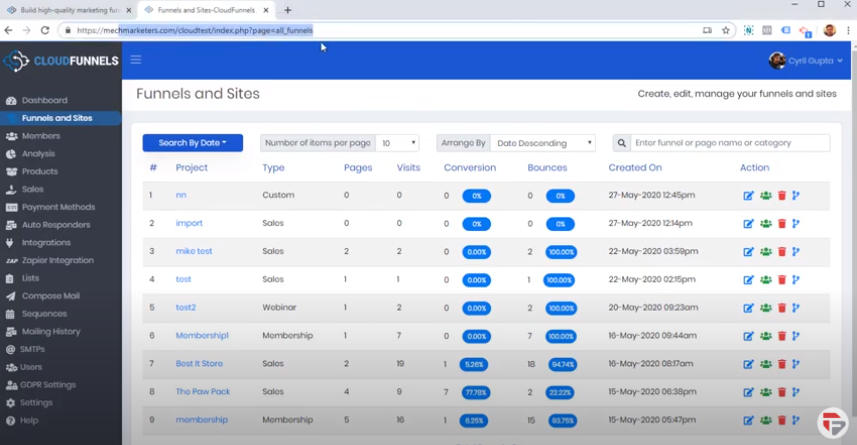Reload the page with browser refresh icon
Screen dimensions: 857x445
(45, 31)
